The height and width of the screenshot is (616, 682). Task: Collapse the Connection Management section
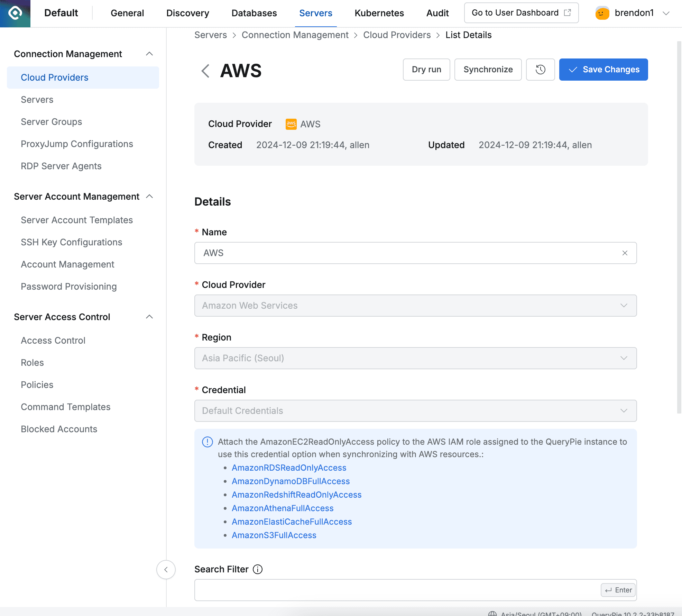pos(149,54)
